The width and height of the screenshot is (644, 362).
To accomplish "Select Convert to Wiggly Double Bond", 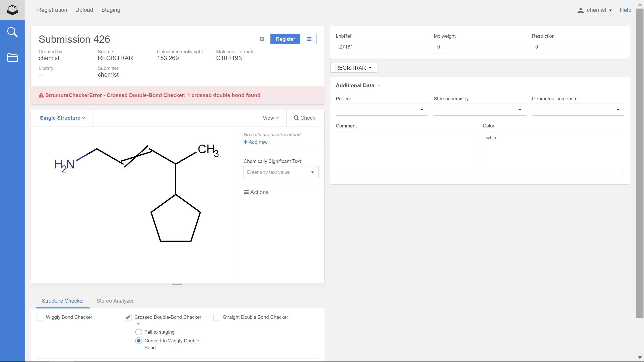I will point(139,341).
